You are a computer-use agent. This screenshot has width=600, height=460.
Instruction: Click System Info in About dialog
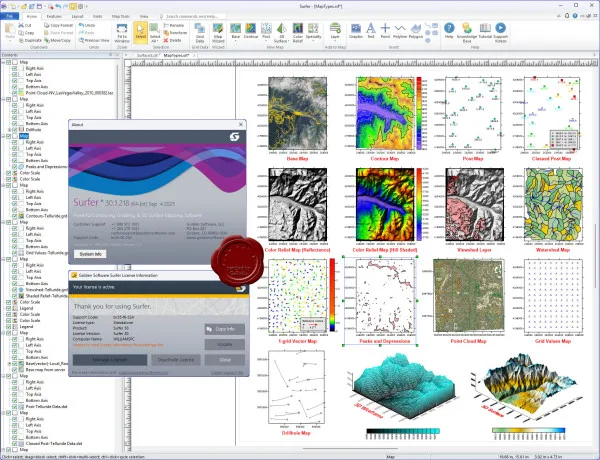90,254
